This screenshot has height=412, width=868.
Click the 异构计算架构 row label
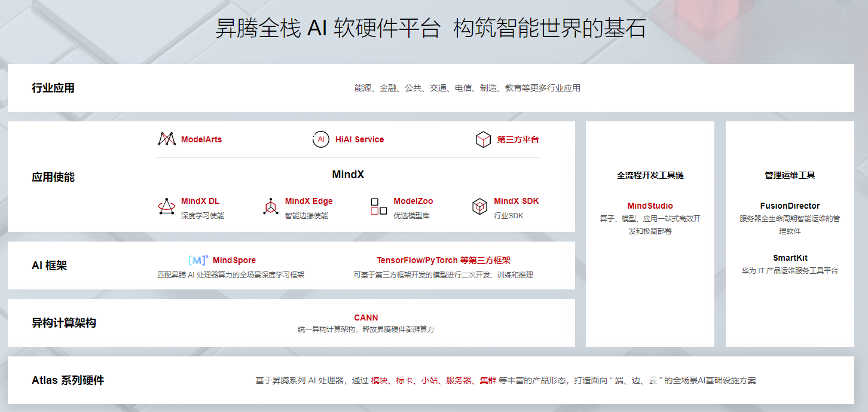click(x=64, y=323)
